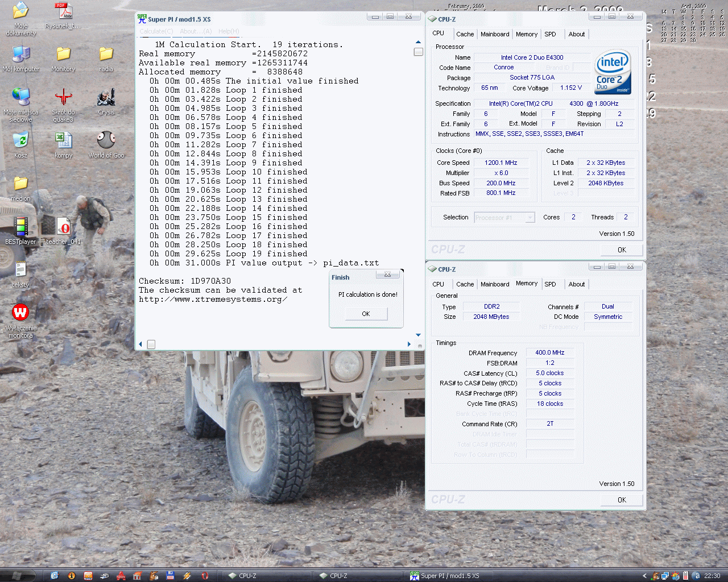Open the Mój komputer icon
728x582 pixels.
click(20, 56)
